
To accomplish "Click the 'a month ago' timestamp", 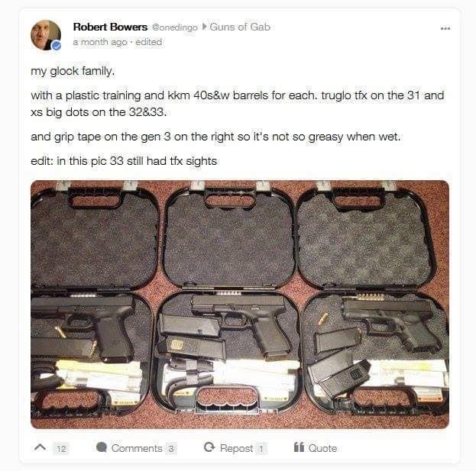I will (100, 42).
